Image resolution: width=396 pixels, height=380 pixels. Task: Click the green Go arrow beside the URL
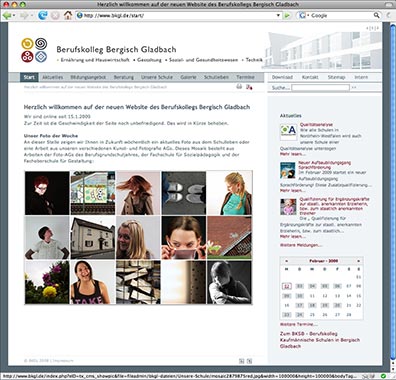pos(286,15)
